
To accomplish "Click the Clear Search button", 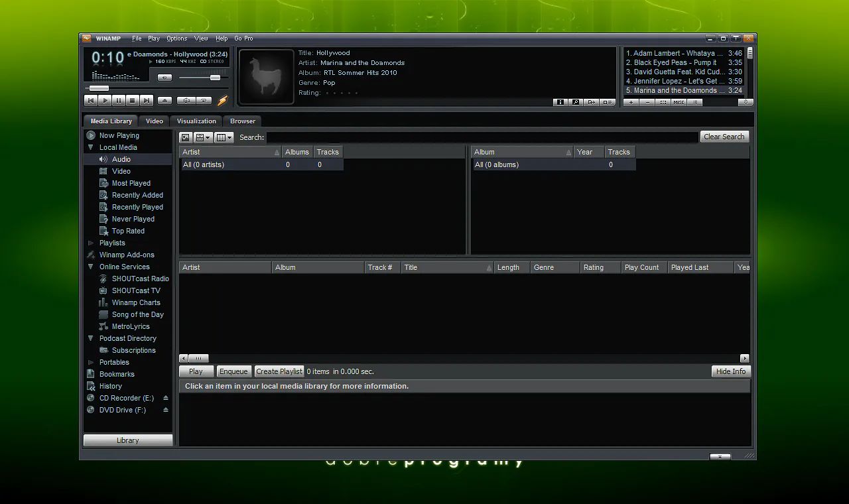I will [724, 137].
